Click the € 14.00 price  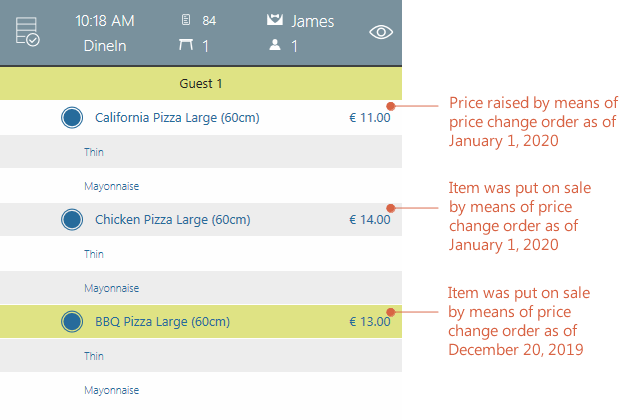(369, 220)
